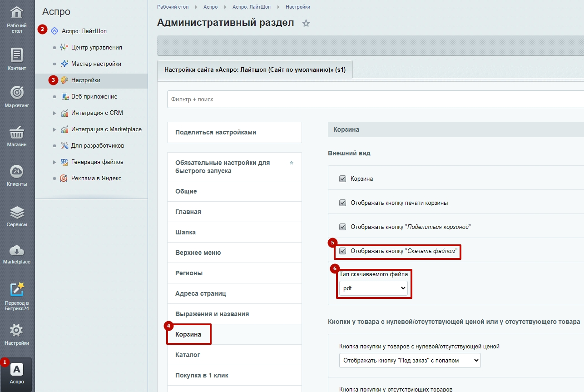The width and height of the screenshot is (584, 392).
Task: Select Реклама в Яндекс in the tree
Action: pos(96,178)
